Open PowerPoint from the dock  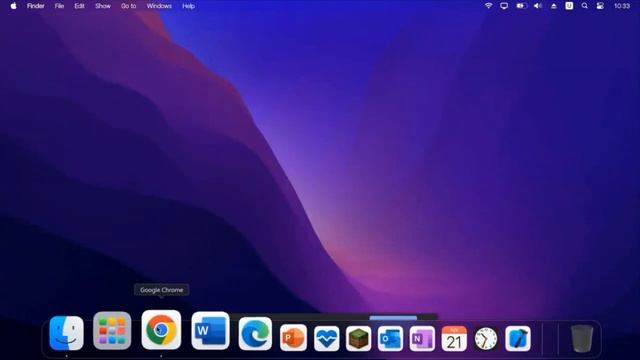[293, 338]
